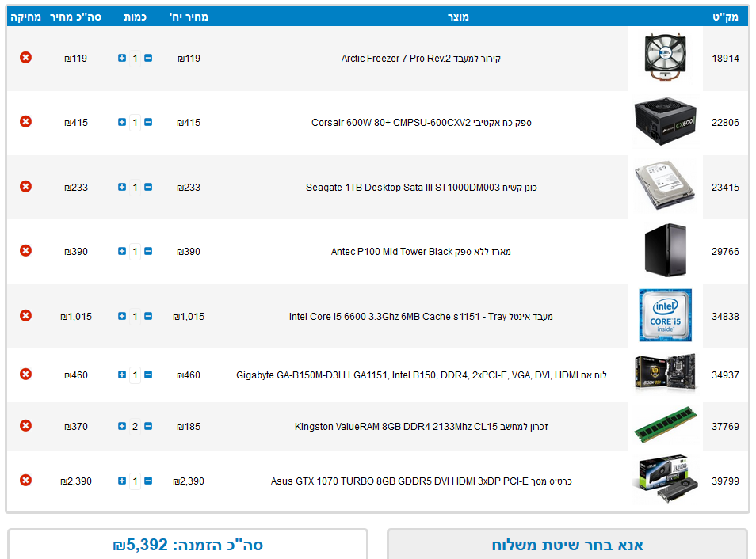Decrease quantity of Intel Core I5 6600
This screenshot has width=756, height=559.
(148, 316)
